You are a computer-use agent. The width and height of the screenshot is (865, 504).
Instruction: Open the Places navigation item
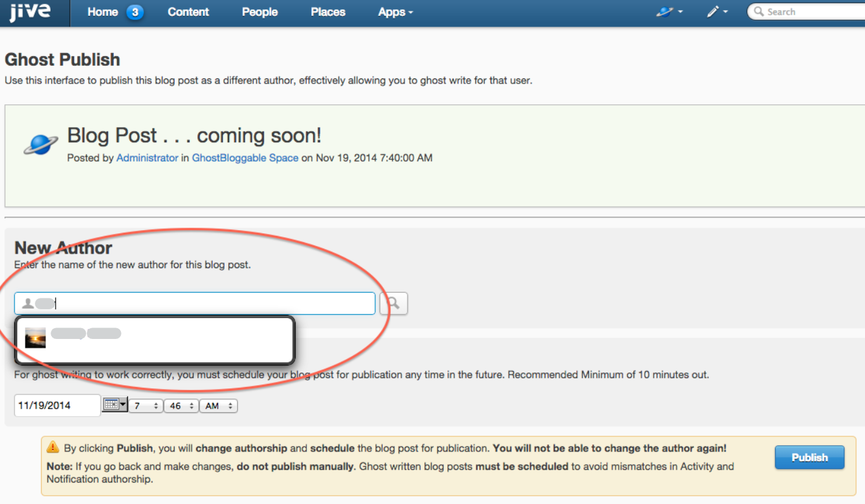[x=328, y=12]
